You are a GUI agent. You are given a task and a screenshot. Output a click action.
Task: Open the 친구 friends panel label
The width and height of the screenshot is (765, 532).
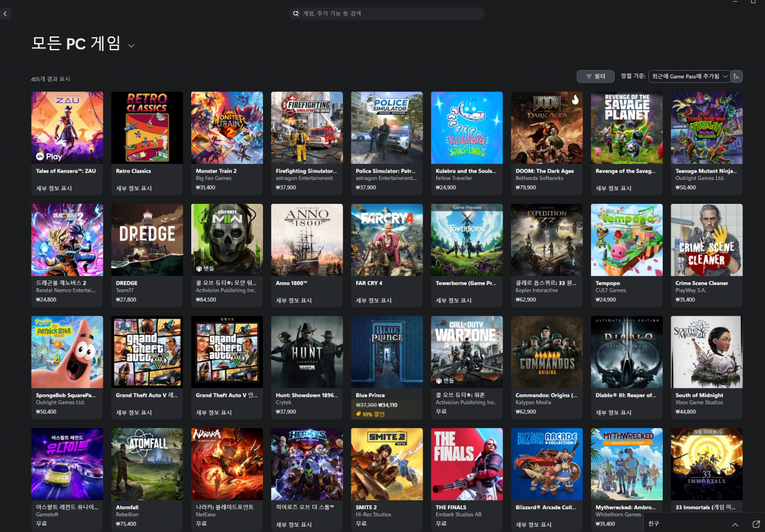tap(654, 524)
